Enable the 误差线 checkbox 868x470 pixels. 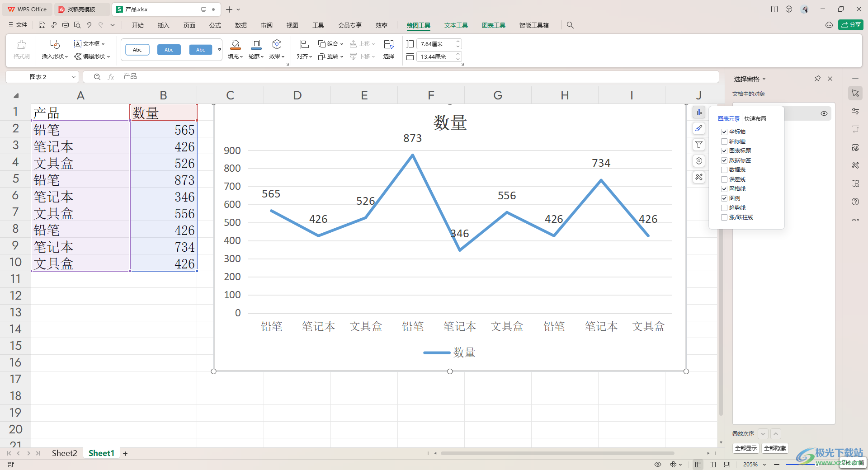(724, 179)
